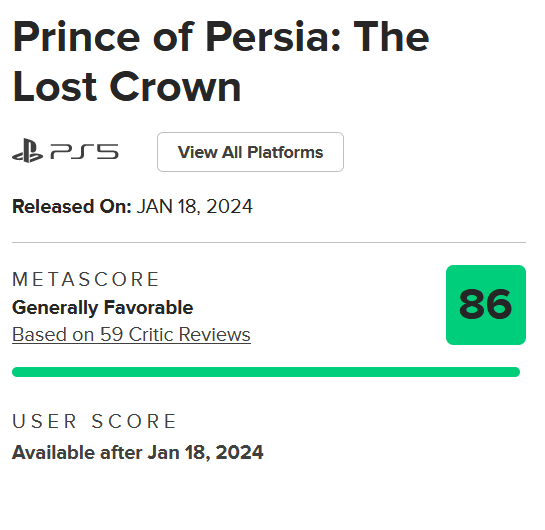Click the word The in the title heading
The height and width of the screenshot is (530, 545).
(391, 36)
